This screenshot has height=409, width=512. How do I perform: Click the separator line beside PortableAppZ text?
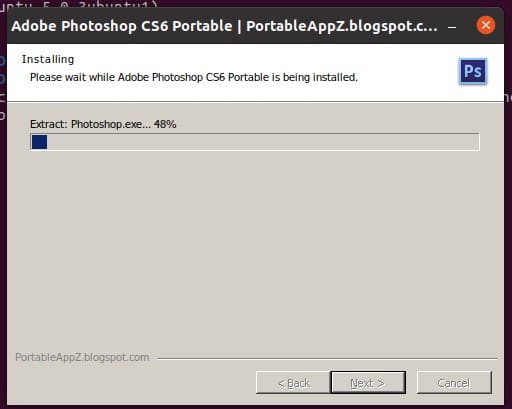tap(327, 359)
